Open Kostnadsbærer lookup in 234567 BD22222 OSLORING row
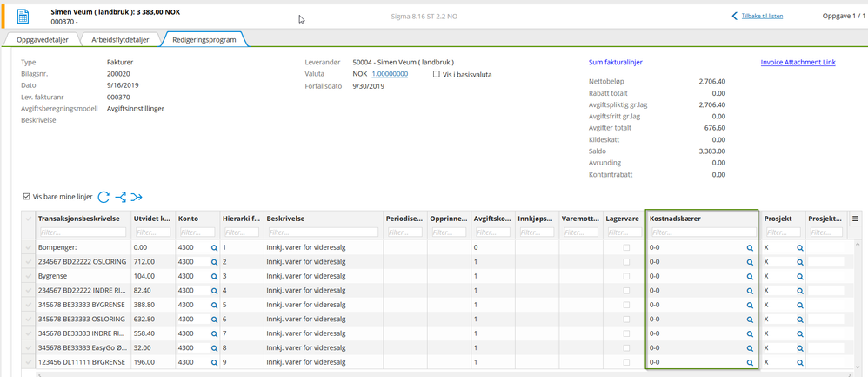Screen dimensions: 868x377 pos(750,261)
